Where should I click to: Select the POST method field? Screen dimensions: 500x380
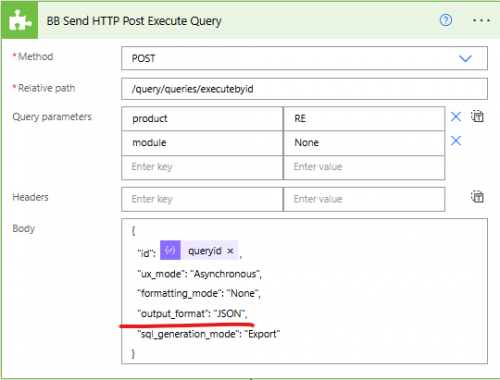(304, 58)
